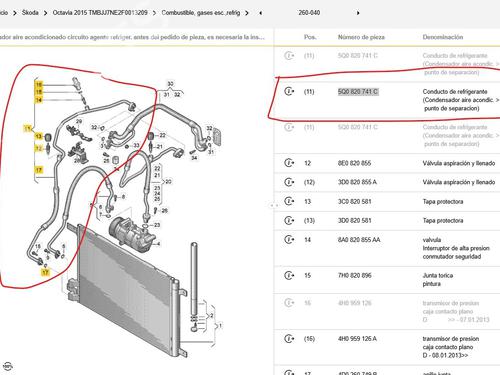Select callout 26 in the diagram
This screenshot has width=500, height=375.
coord(165,211)
